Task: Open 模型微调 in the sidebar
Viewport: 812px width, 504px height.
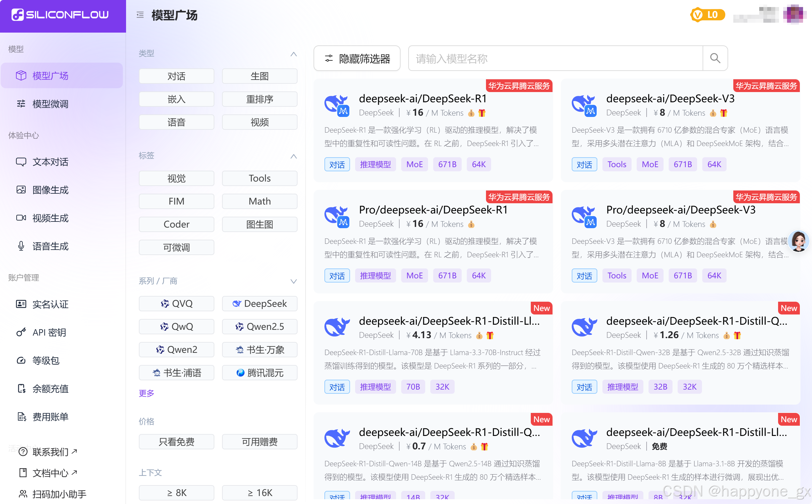Action: coord(50,104)
